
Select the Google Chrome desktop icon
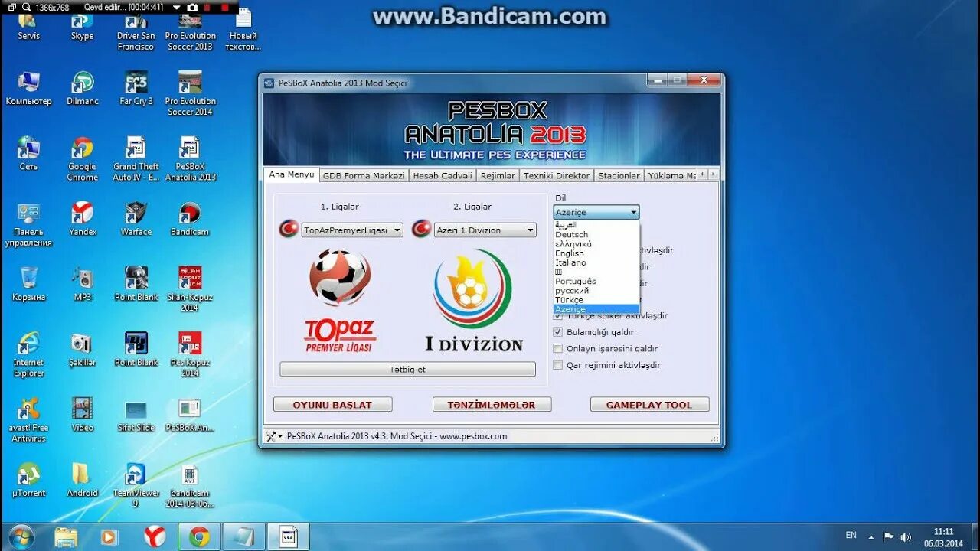click(x=82, y=159)
